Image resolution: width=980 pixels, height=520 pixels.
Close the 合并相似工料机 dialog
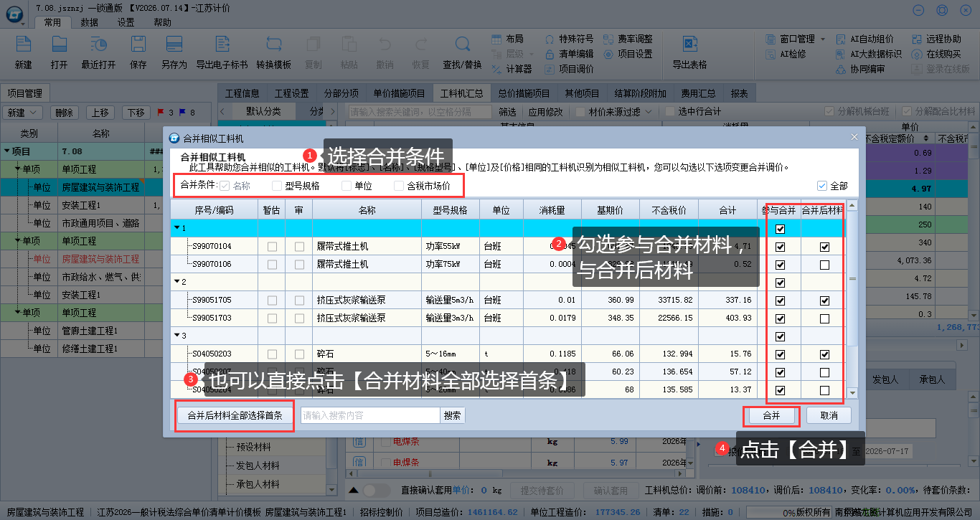tap(854, 136)
